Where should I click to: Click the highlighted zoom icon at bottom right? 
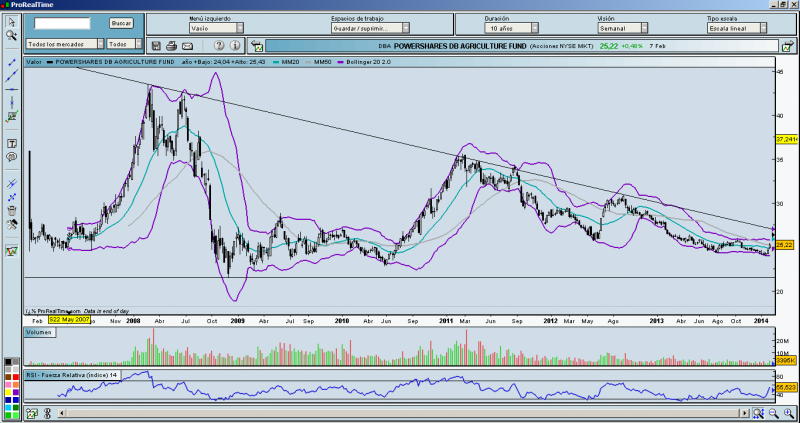(x=758, y=413)
